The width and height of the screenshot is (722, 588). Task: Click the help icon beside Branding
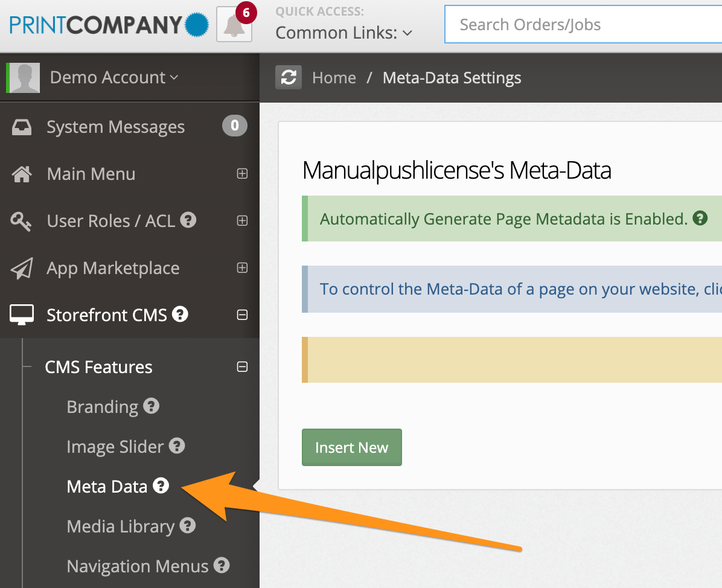coord(151,406)
